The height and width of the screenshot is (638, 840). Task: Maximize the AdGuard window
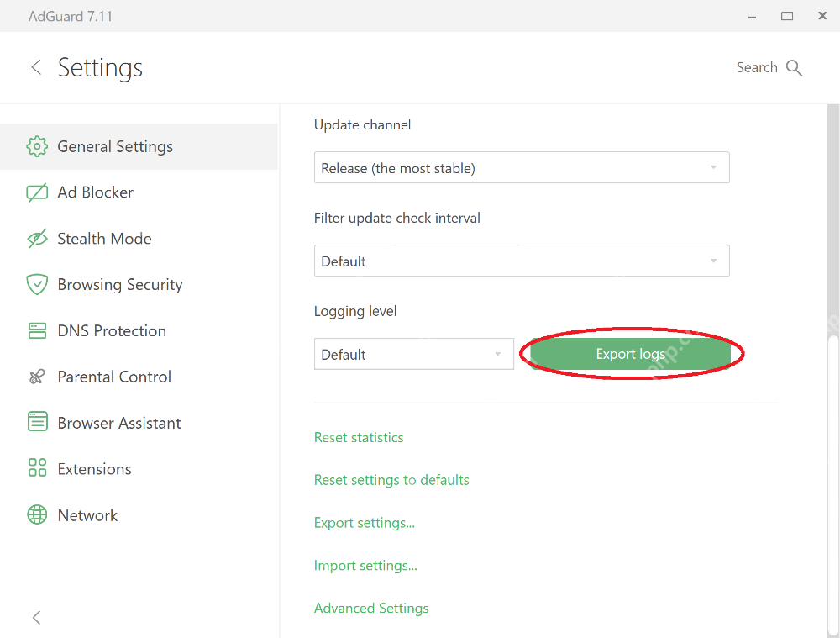coord(787,16)
